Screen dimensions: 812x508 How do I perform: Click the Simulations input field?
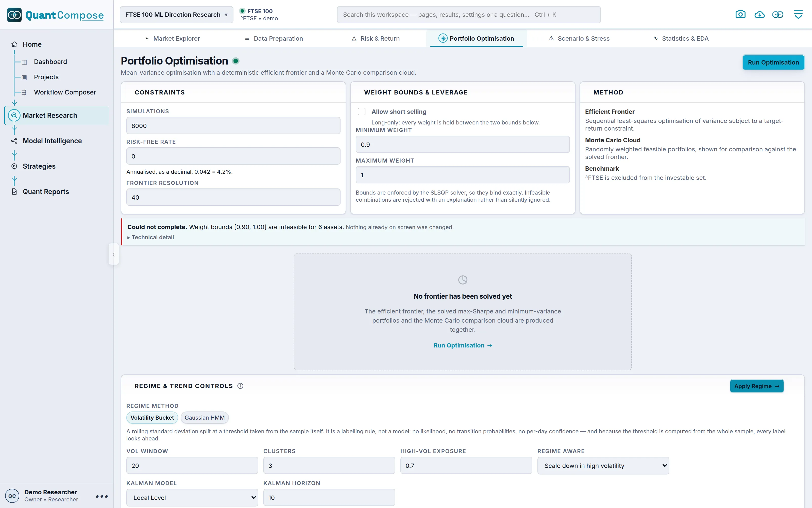pos(233,126)
